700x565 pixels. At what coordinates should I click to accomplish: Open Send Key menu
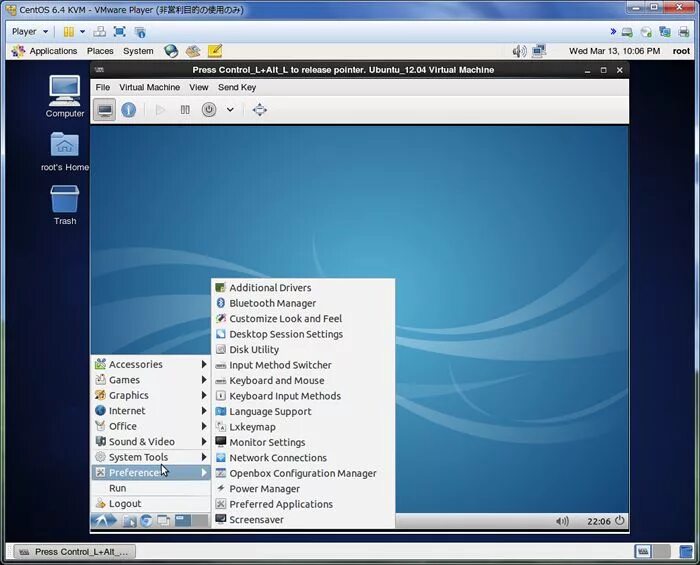[237, 87]
